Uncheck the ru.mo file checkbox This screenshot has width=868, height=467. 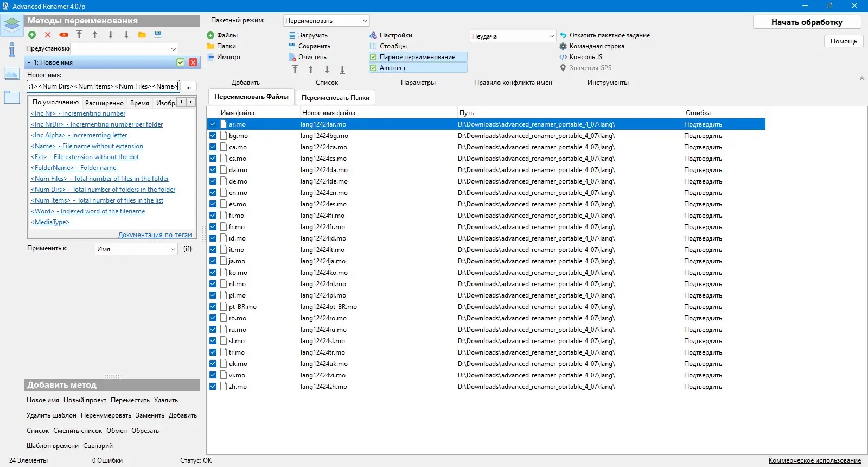pos(213,330)
